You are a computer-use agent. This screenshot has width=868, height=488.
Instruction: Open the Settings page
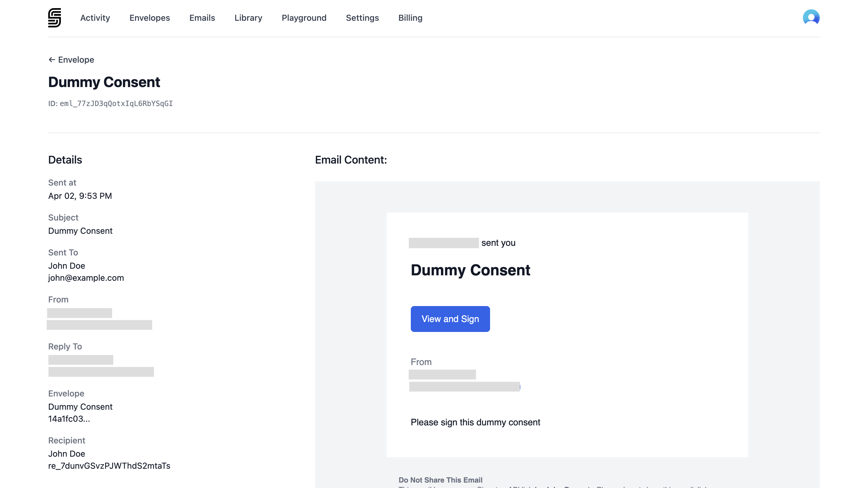362,18
